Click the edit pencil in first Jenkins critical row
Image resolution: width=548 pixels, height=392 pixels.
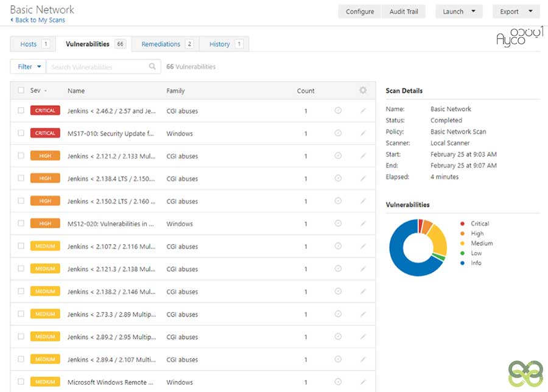pos(363,111)
